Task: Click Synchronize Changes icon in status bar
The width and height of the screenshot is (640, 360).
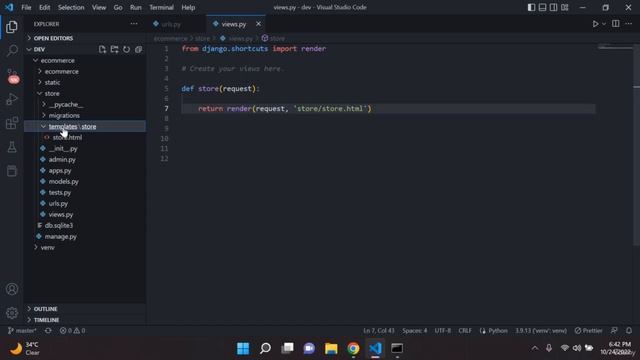Action: (x=48, y=331)
